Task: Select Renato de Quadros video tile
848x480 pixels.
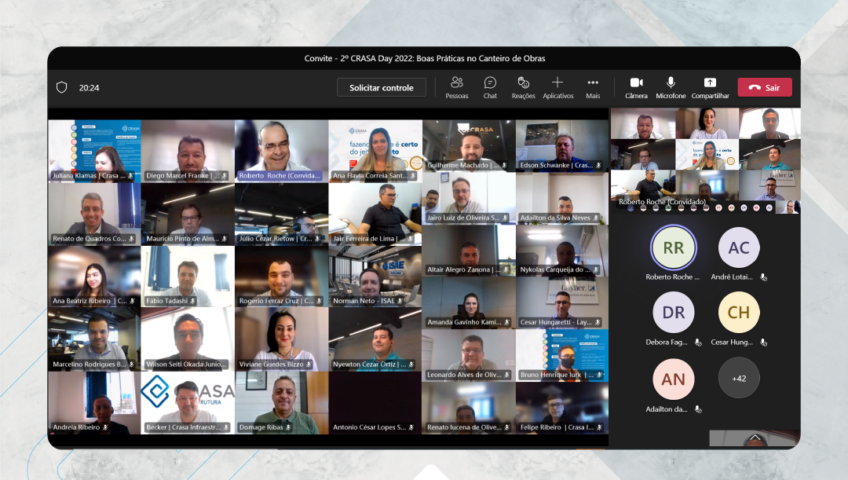Action: [x=95, y=214]
